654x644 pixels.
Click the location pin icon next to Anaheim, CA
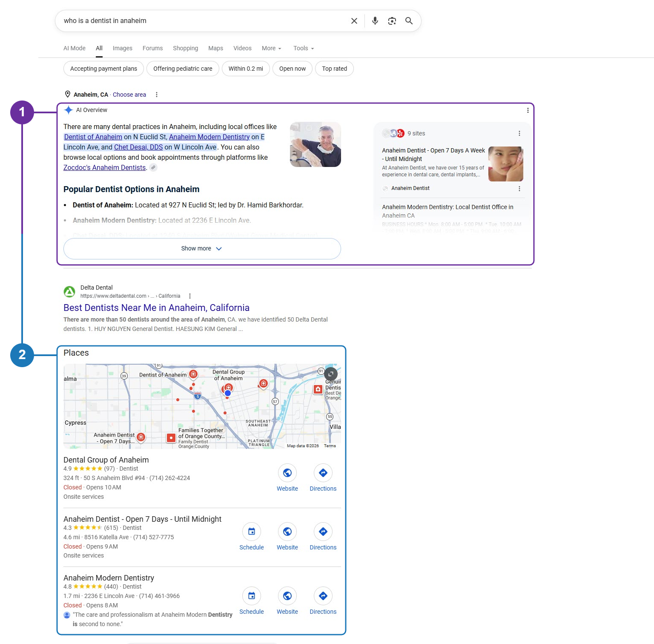(x=67, y=95)
